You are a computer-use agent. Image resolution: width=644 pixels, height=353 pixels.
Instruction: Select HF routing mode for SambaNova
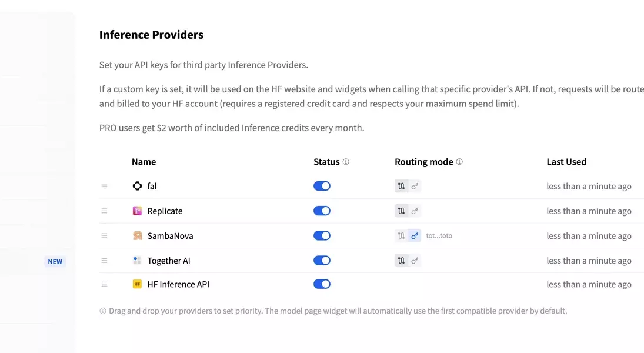coord(401,235)
